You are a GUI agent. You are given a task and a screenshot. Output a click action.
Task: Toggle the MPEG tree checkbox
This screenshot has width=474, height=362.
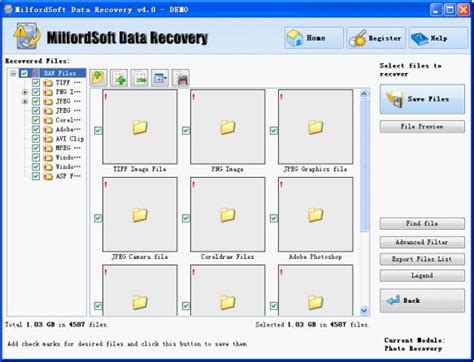click(x=36, y=148)
